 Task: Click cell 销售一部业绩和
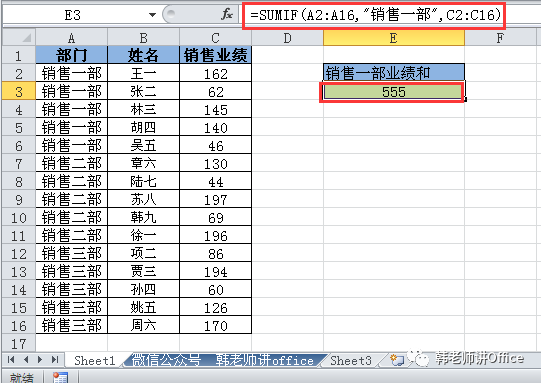pyautogui.click(x=394, y=73)
